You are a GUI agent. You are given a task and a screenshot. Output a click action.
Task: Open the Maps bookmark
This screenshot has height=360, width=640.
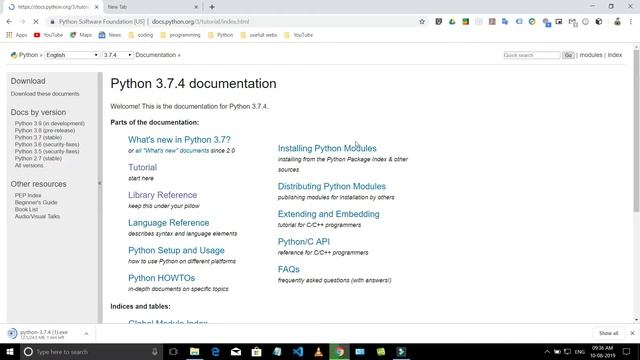81,35
